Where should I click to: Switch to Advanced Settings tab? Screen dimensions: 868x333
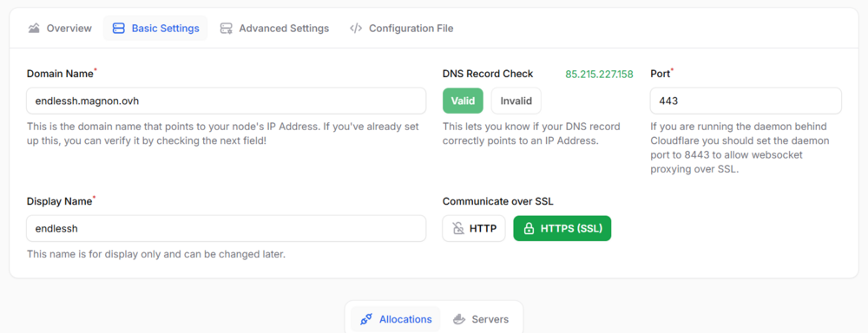point(274,29)
